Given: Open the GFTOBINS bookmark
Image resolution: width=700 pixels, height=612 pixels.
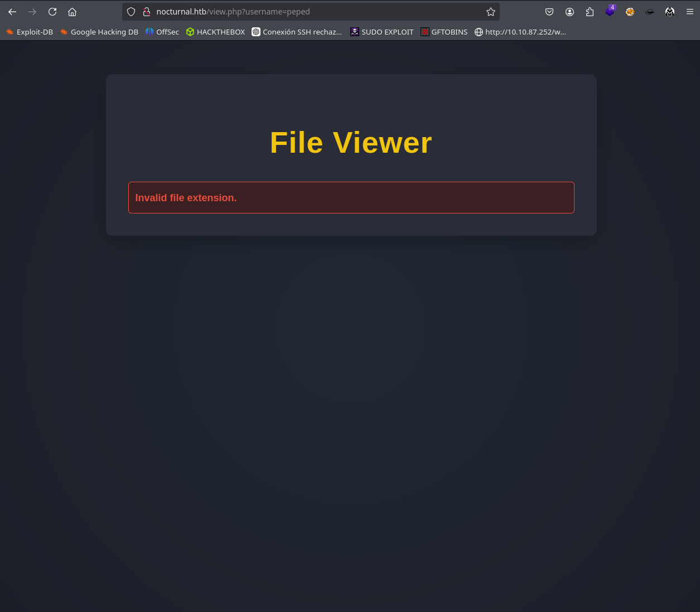Looking at the screenshot, I should 445,32.
